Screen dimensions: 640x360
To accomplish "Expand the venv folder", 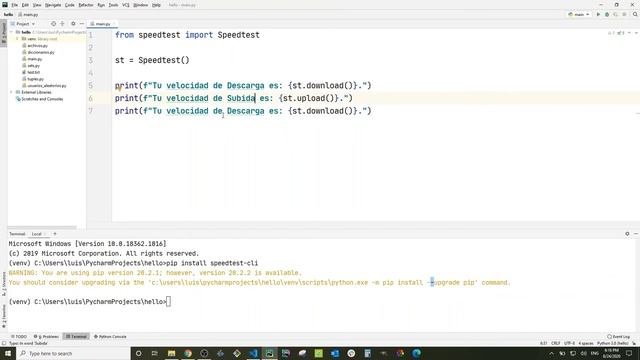I will click(x=17, y=39).
